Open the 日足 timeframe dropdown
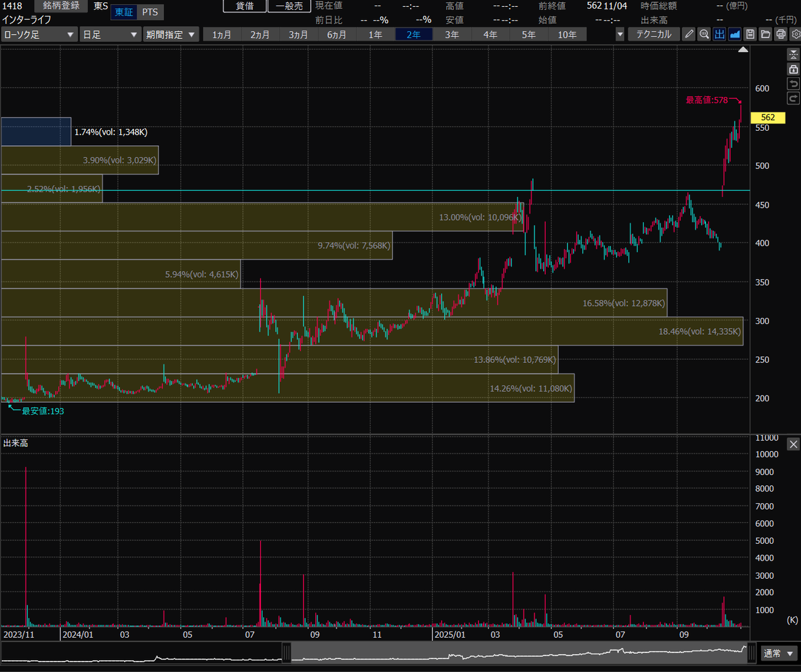This screenshot has height=672, width=801. tap(110, 34)
